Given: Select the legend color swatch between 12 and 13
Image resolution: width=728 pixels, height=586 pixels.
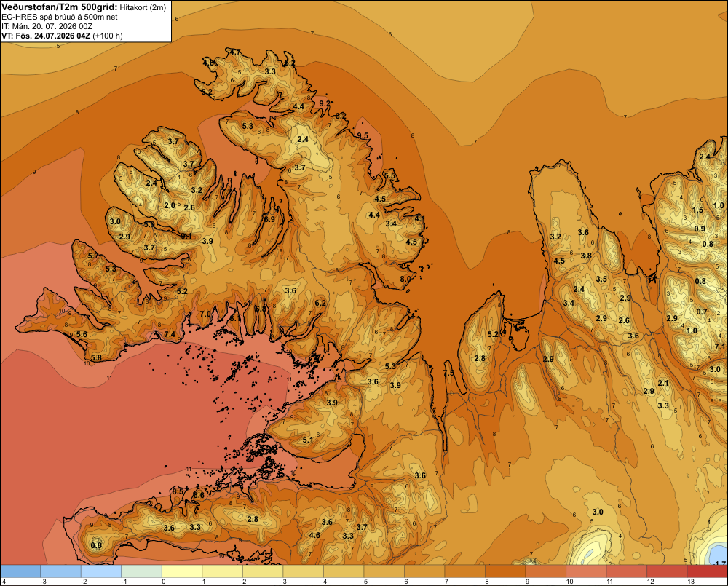Looking at the screenshot, I should (x=667, y=571).
